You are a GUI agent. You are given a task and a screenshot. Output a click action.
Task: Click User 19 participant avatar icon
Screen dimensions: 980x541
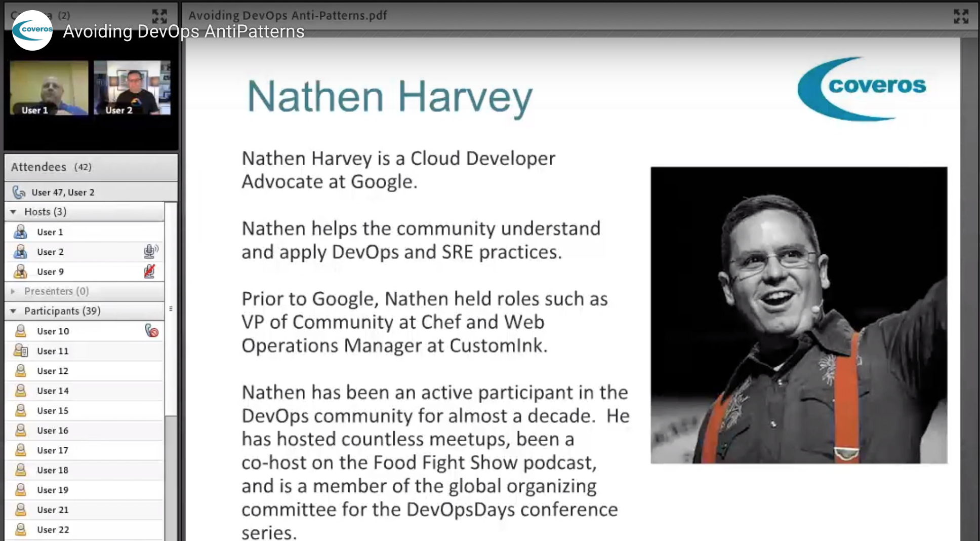click(x=20, y=490)
